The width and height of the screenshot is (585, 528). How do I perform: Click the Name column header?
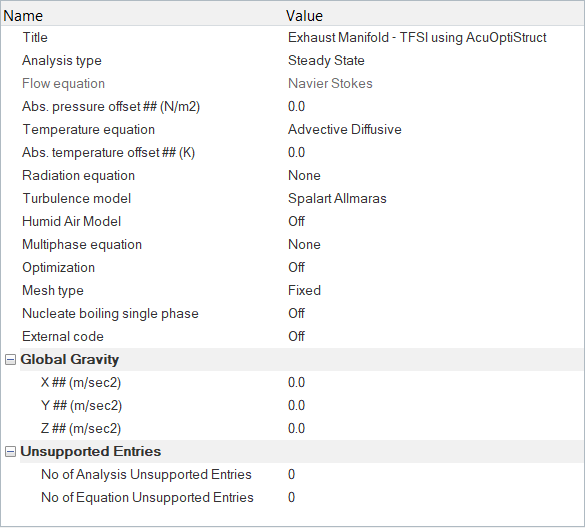(23, 16)
